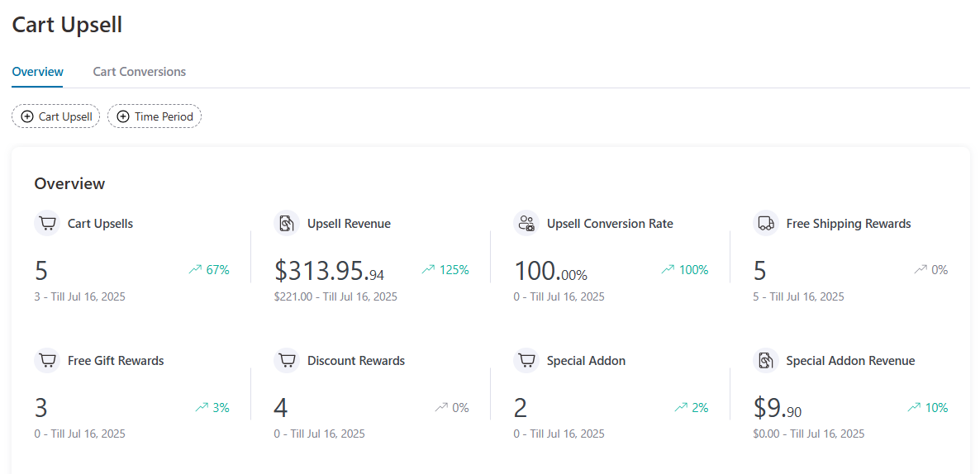Click the Free Gift Rewards cart icon
980x474 pixels.
(x=47, y=360)
